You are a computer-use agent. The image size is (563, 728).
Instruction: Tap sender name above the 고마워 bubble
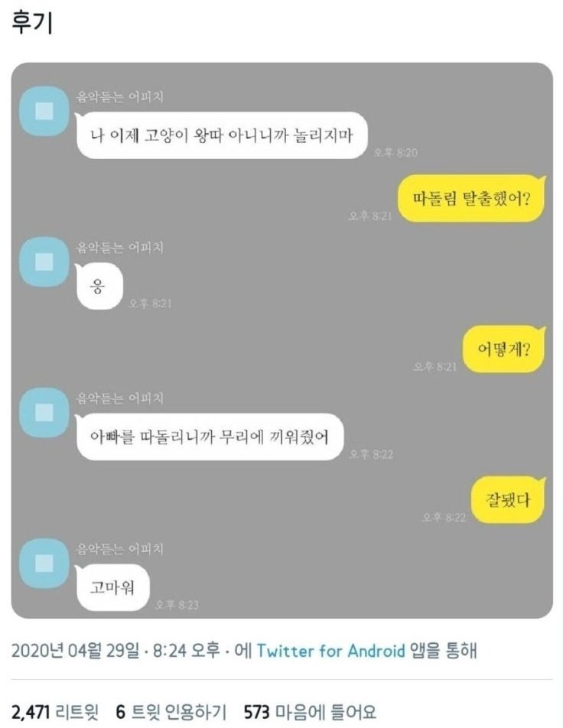120,549
